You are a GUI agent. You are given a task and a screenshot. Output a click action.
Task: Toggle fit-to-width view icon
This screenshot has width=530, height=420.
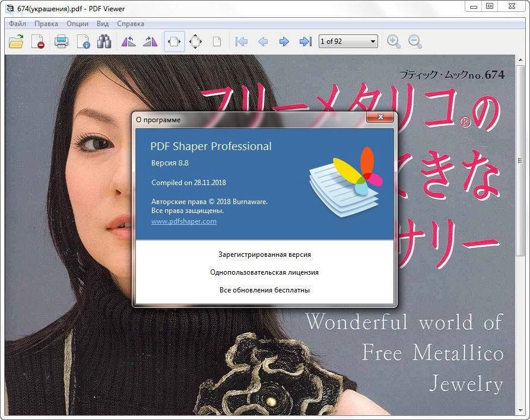tap(174, 42)
